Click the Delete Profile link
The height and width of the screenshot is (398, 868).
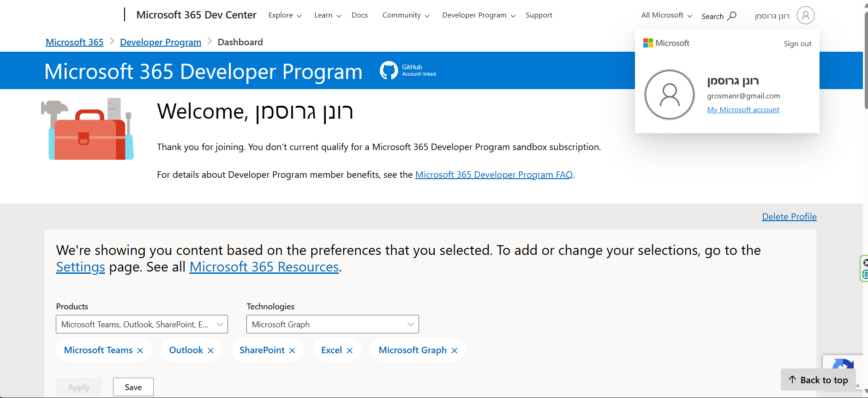click(x=789, y=217)
